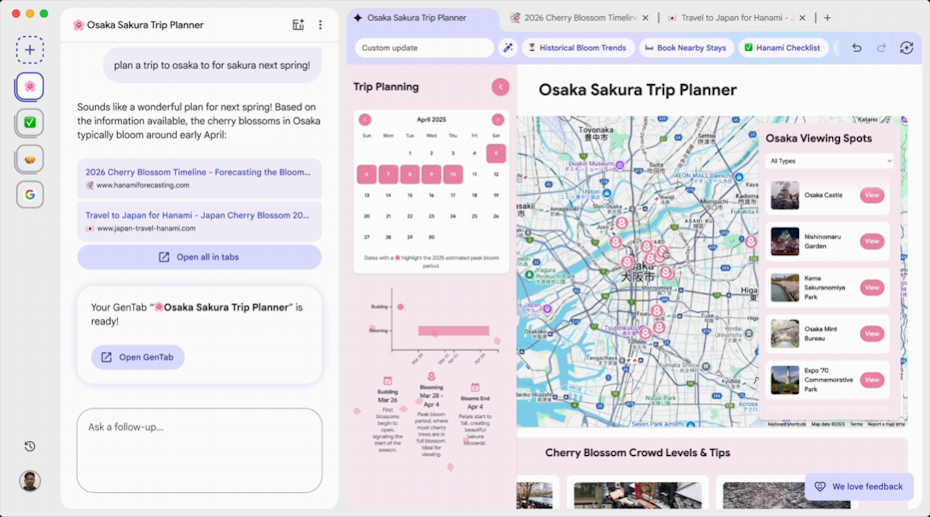Refresh the GenTab with the reload icon
This screenshot has width=930, height=517.
pyautogui.click(x=906, y=48)
